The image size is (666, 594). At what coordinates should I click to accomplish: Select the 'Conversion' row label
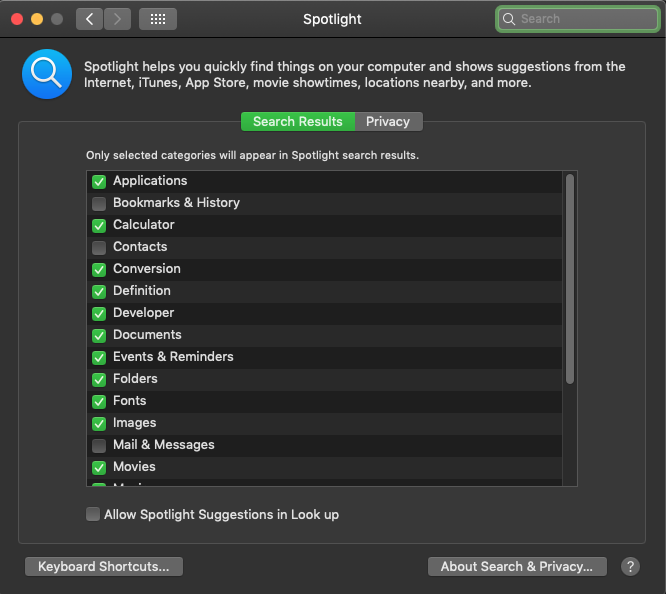[x=147, y=269]
